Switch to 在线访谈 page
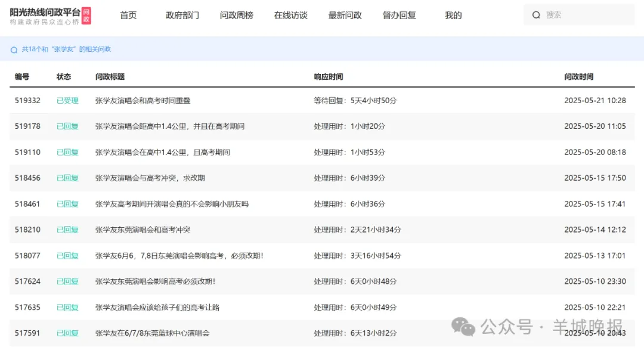The width and height of the screenshot is (644, 353). 291,16
